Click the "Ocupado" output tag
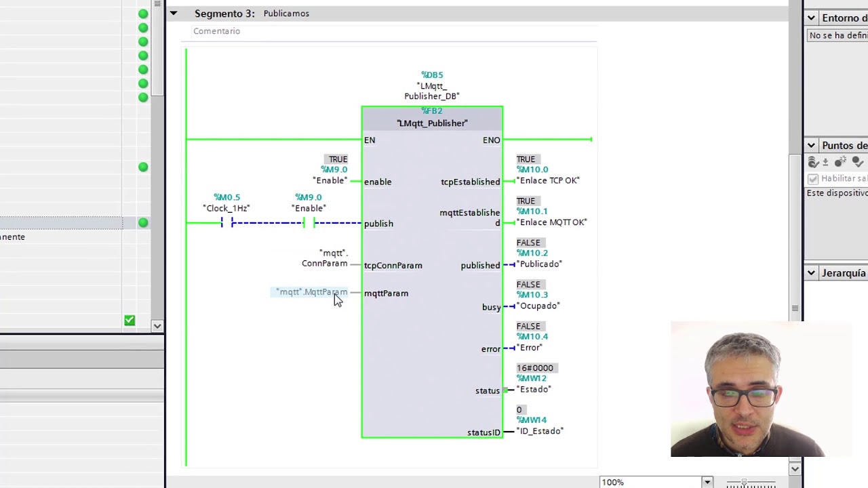Screen dimensions: 868x488 (x=538, y=306)
